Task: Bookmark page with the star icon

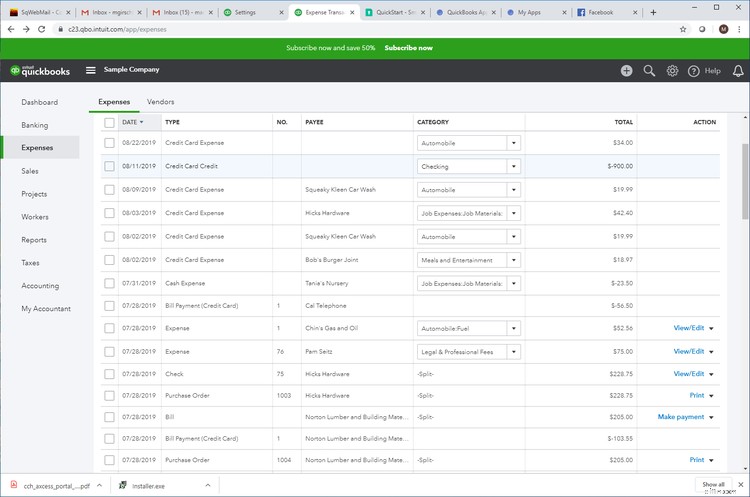Action: pos(683,30)
